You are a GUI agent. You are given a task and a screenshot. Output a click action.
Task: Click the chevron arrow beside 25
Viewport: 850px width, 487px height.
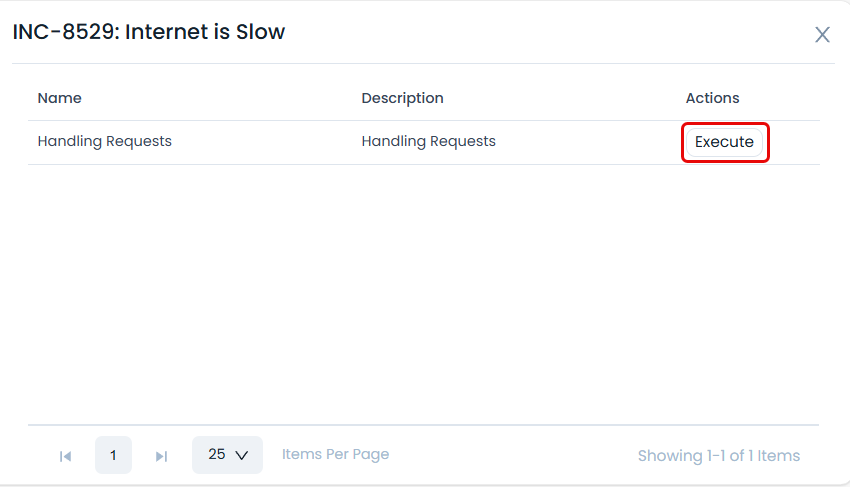click(241, 455)
